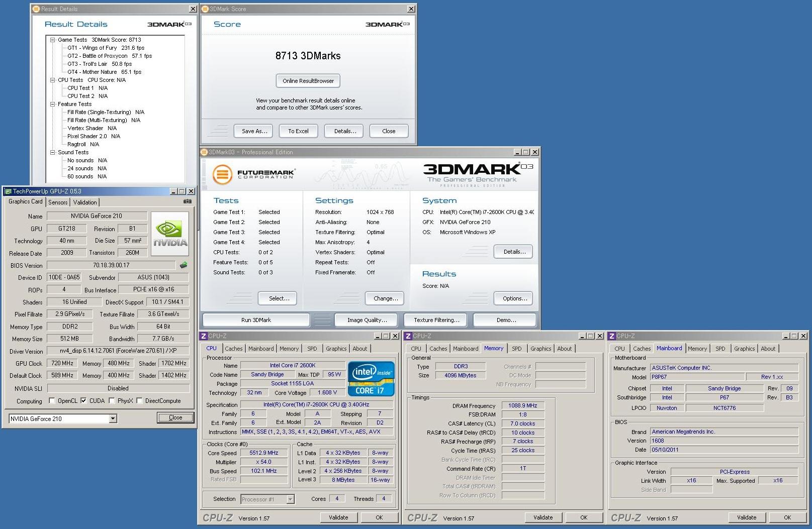Viewport: 812px width, 529px height.
Task: Open the NVIDIA GeForce 210 GPU dropdown
Action: 113,418
